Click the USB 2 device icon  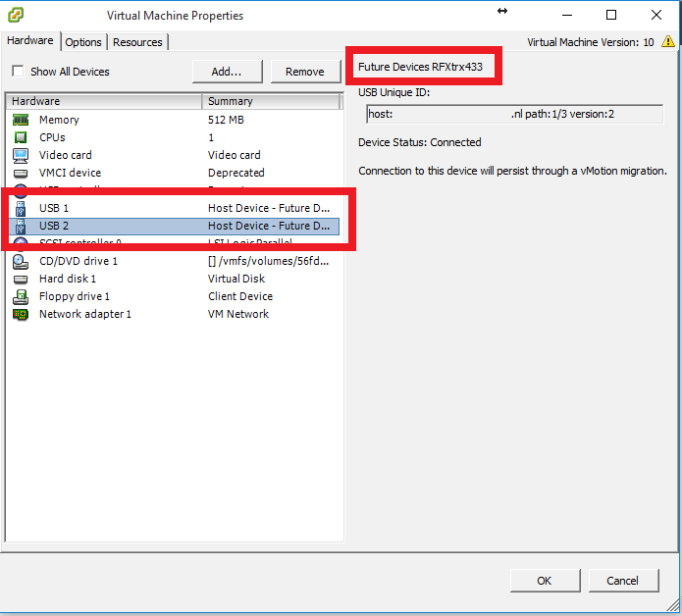21,226
